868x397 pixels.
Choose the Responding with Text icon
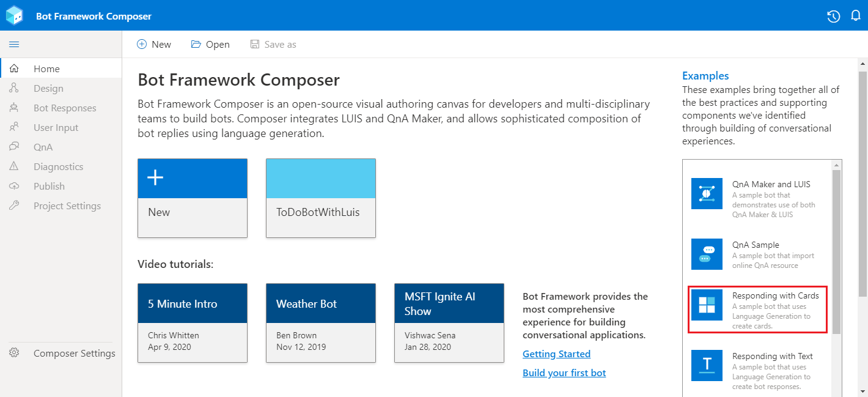point(707,365)
